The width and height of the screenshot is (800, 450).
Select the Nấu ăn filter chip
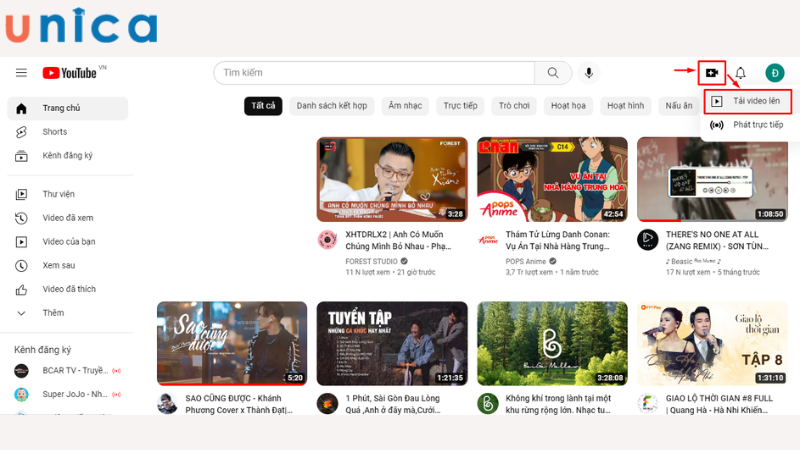[679, 106]
